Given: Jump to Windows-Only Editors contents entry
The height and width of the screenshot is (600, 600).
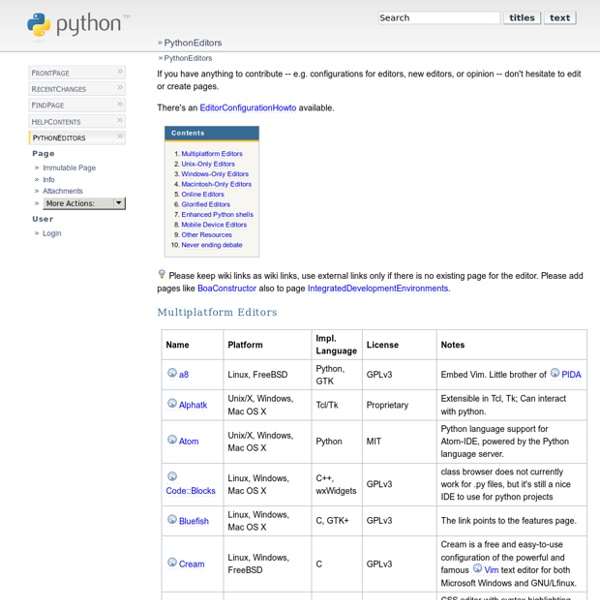Looking at the screenshot, I should (215, 174).
